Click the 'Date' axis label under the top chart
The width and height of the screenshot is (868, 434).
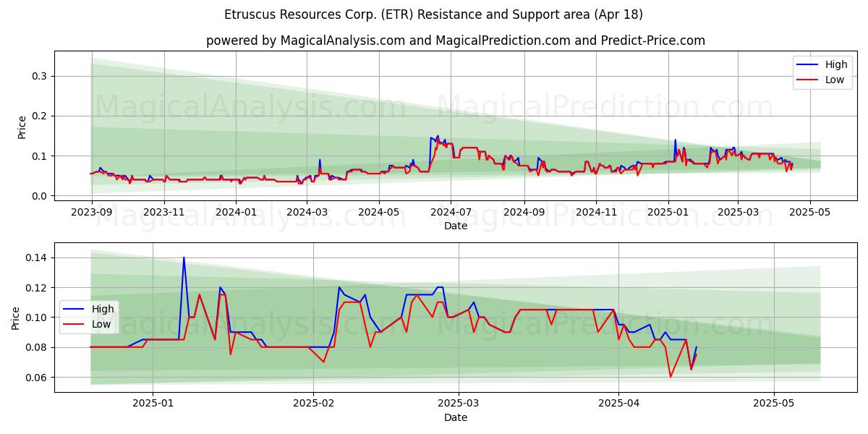coord(456,226)
